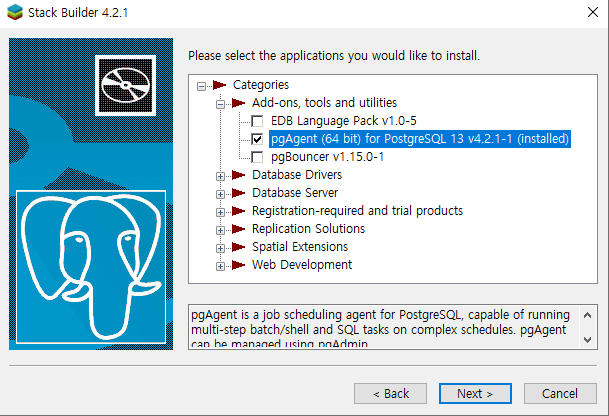The width and height of the screenshot is (609, 416).
Task: Click the description scrollbar up arrow
Action: click(x=587, y=315)
